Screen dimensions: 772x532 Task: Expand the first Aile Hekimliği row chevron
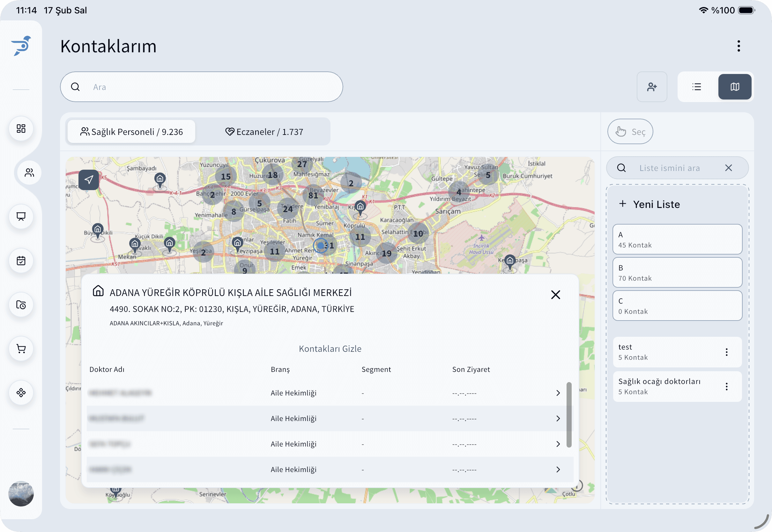pyautogui.click(x=558, y=393)
